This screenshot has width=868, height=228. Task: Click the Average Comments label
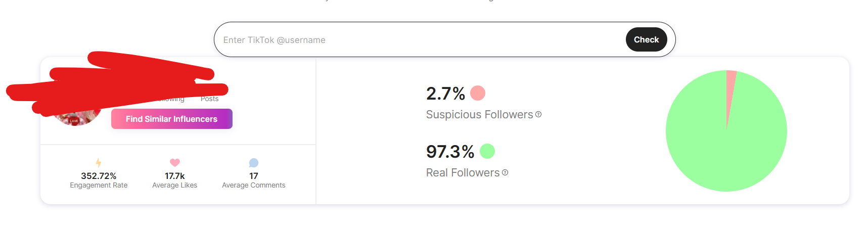click(x=254, y=186)
